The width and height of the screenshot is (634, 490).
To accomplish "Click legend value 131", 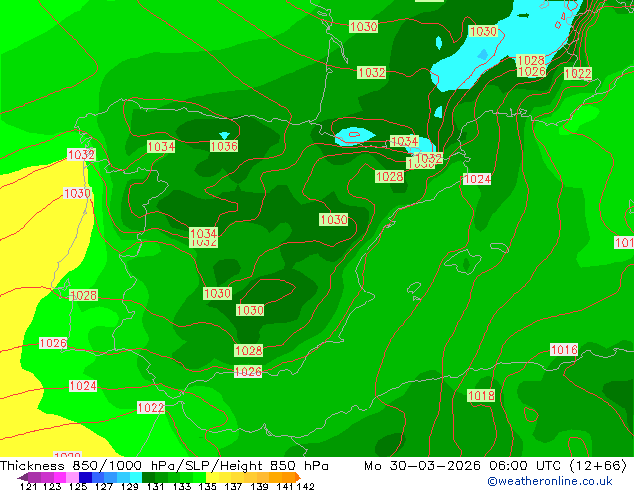I will point(156,486).
